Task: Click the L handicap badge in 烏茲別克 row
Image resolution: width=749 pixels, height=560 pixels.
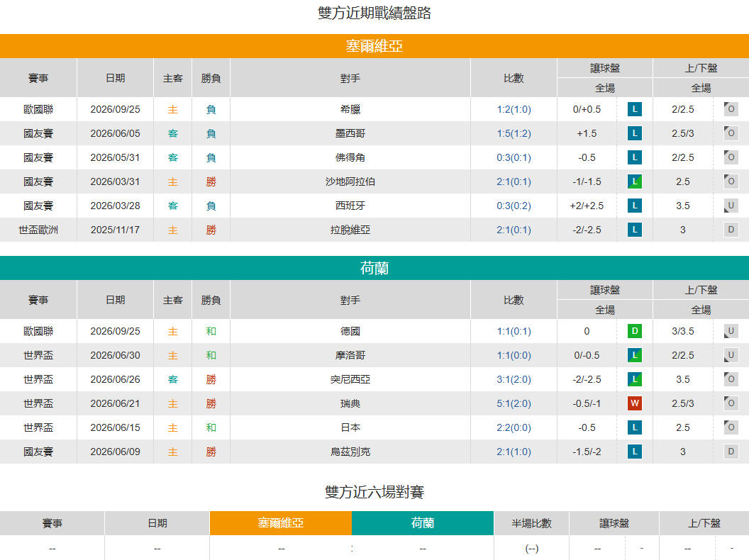Action: (x=634, y=452)
